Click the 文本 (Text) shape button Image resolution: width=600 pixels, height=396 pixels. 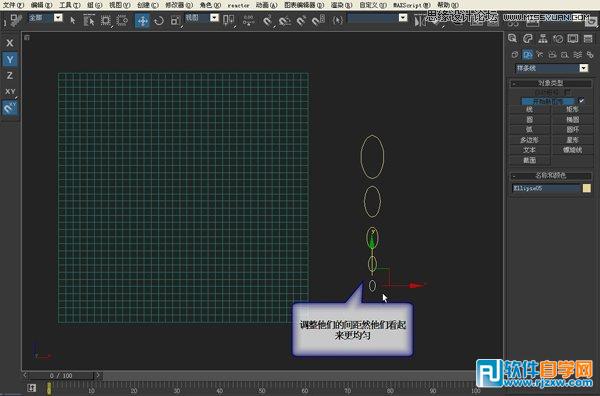point(530,150)
